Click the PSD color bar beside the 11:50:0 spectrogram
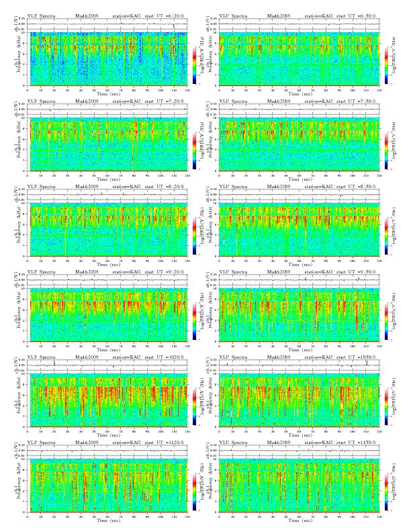Image resolution: width=411 pixels, height=532 pixels. 387,492
